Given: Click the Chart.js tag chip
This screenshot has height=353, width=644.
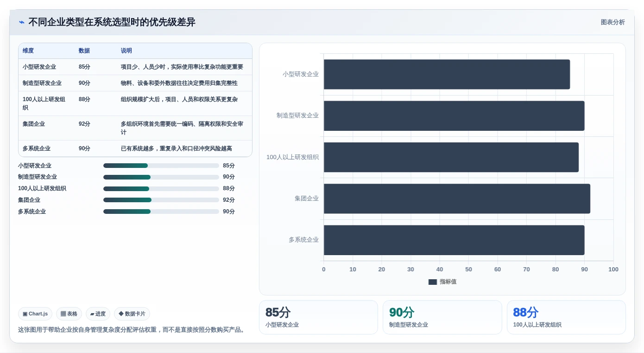Looking at the screenshot, I should click(x=35, y=314).
